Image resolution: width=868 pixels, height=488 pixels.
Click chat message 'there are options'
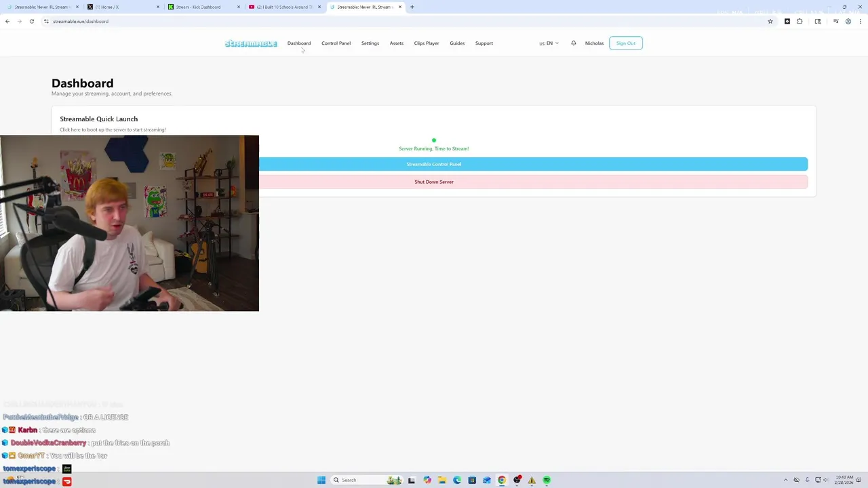(x=69, y=430)
